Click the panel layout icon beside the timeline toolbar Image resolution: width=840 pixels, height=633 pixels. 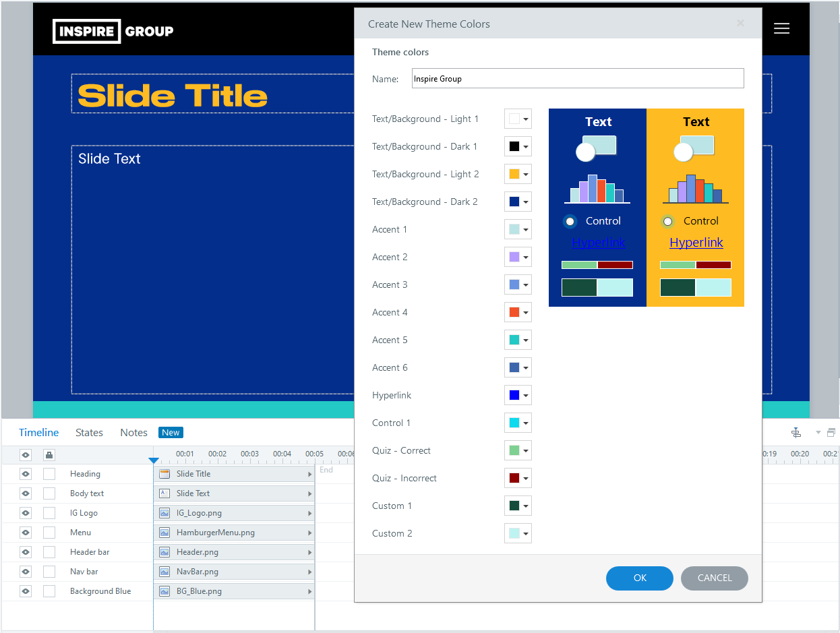[831, 432]
